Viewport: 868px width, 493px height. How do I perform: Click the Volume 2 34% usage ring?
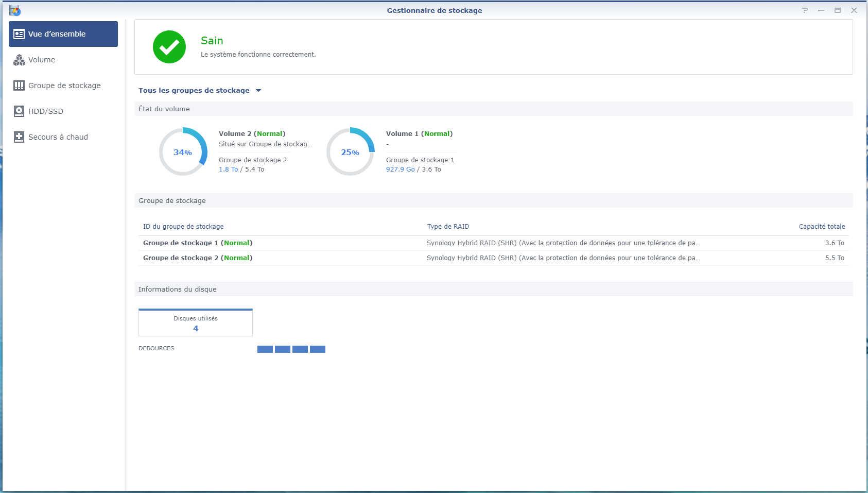(183, 152)
